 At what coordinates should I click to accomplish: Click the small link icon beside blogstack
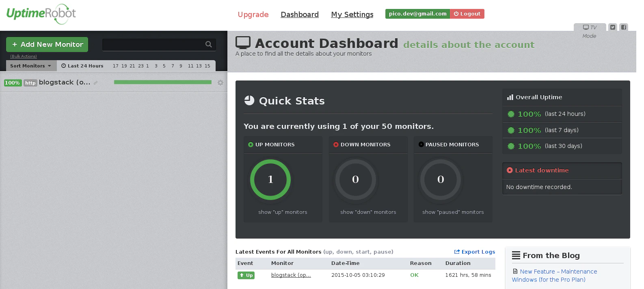[x=96, y=83]
